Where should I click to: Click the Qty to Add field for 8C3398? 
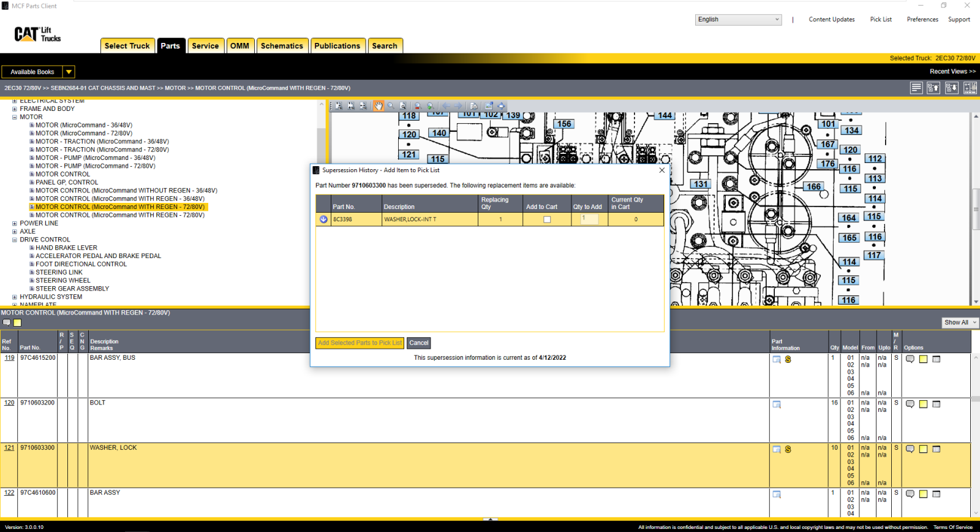[x=589, y=219]
